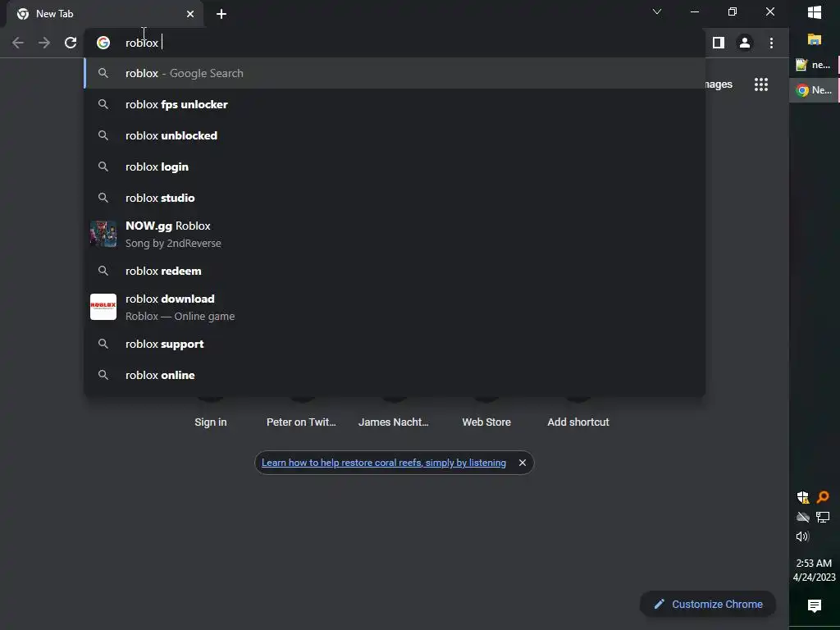
Task: Close the New Tab tab
Action: (190, 14)
